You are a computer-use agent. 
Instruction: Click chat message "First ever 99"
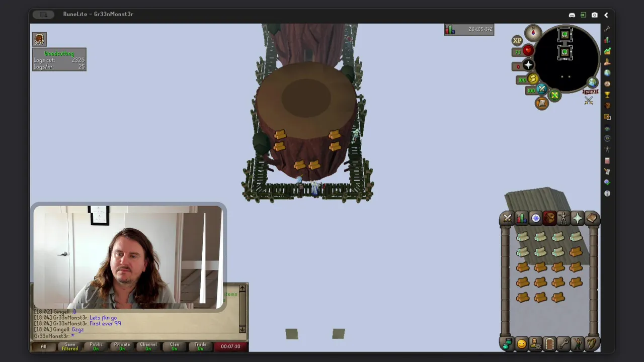tap(105, 324)
